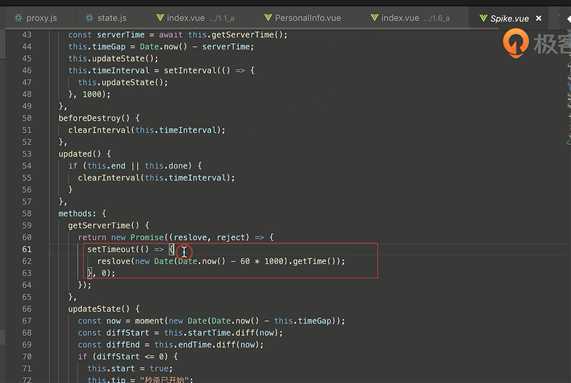
Task: Click line number 43 in the gutter
Action: pos(27,35)
